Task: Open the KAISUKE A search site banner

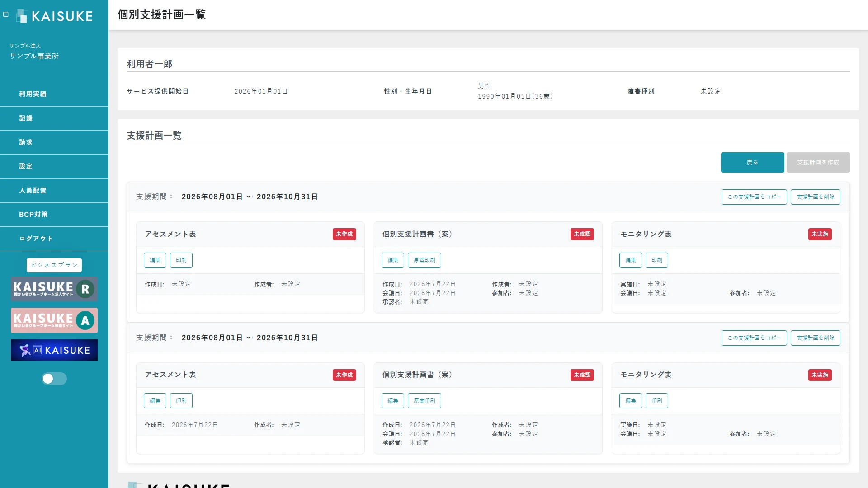Action: (x=54, y=320)
